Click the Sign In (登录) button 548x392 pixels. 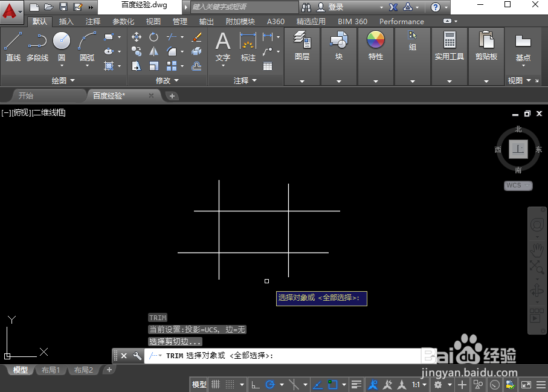[330, 7]
